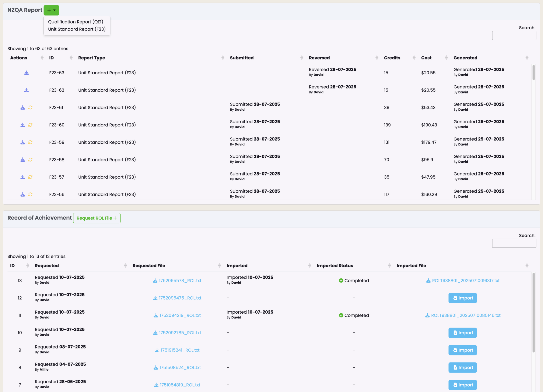Click the Record of Achievement search field
Image resolution: width=543 pixels, height=392 pixels.
pyautogui.click(x=514, y=243)
